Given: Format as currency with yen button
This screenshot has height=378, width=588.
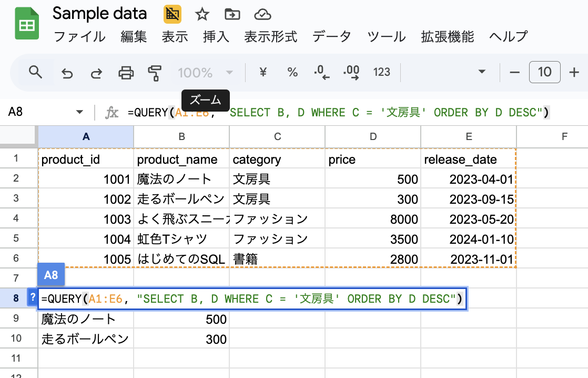Looking at the screenshot, I should point(263,73).
